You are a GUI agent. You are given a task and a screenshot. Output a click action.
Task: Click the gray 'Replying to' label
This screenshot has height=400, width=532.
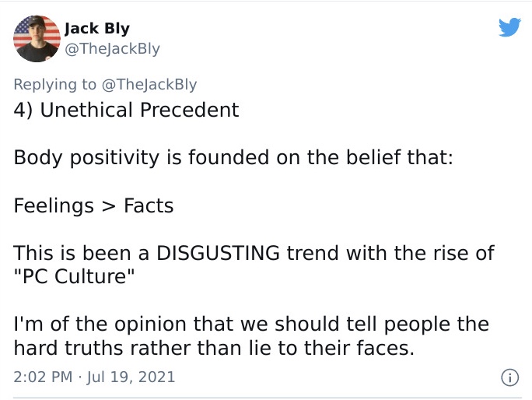click(x=55, y=85)
